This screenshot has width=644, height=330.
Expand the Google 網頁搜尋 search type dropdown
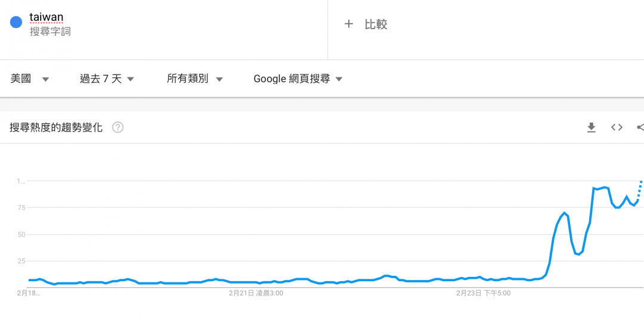coord(298,79)
